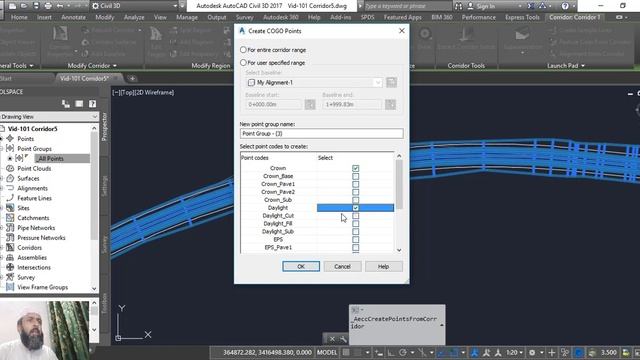
Task: Click the Help question mark icon in Toolspace
Action: [x=93, y=104]
